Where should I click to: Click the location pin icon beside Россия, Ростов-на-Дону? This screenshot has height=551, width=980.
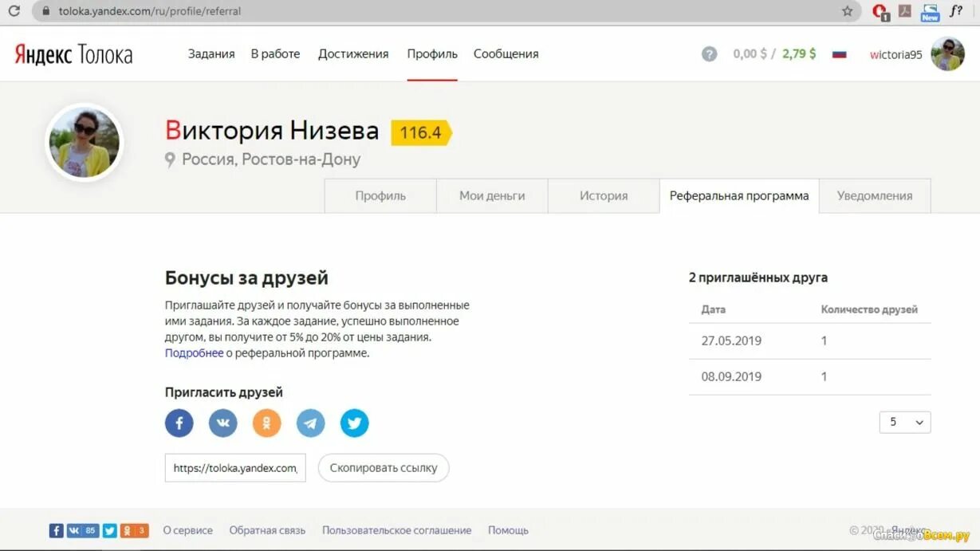(170, 160)
